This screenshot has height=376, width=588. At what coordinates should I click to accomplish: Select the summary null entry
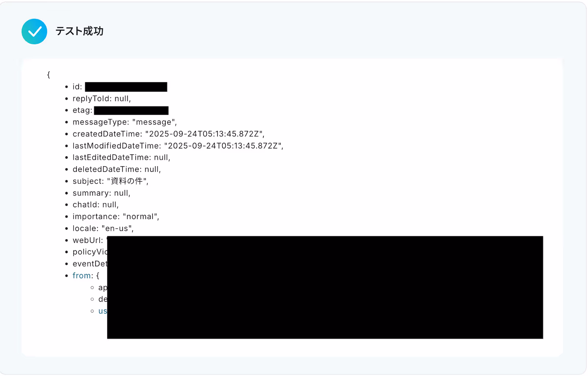101,193
